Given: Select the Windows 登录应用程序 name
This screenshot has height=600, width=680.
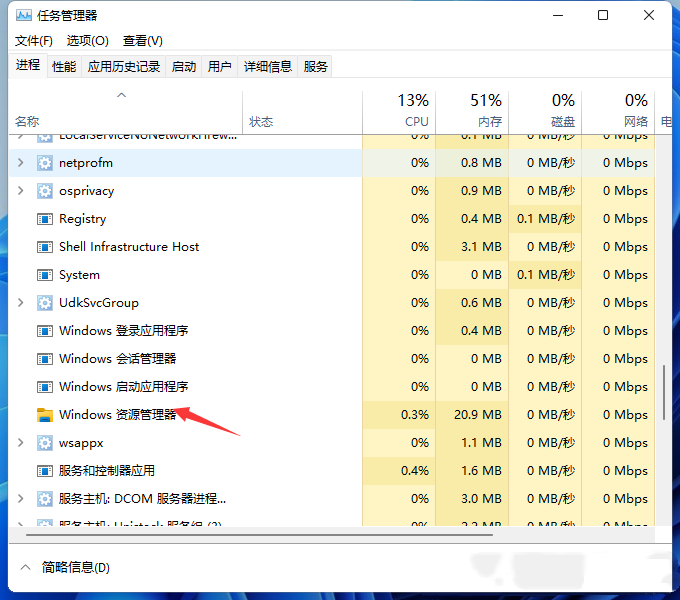Looking at the screenshot, I should pyautogui.click(x=124, y=331).
